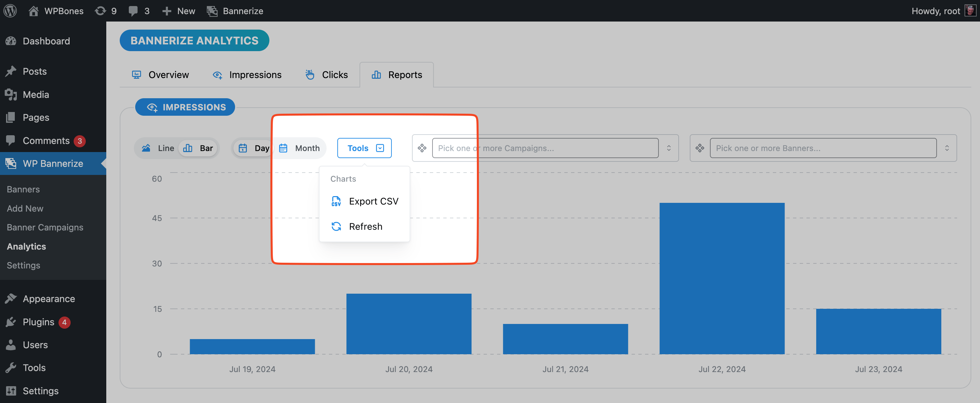980x403 pixels.
Task: Focus the Pick one or more Banners field
Action: (823, 148)
